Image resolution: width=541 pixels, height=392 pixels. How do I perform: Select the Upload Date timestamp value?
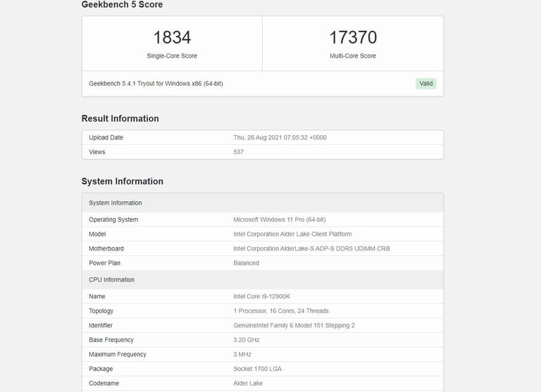[x=280, y=137]
